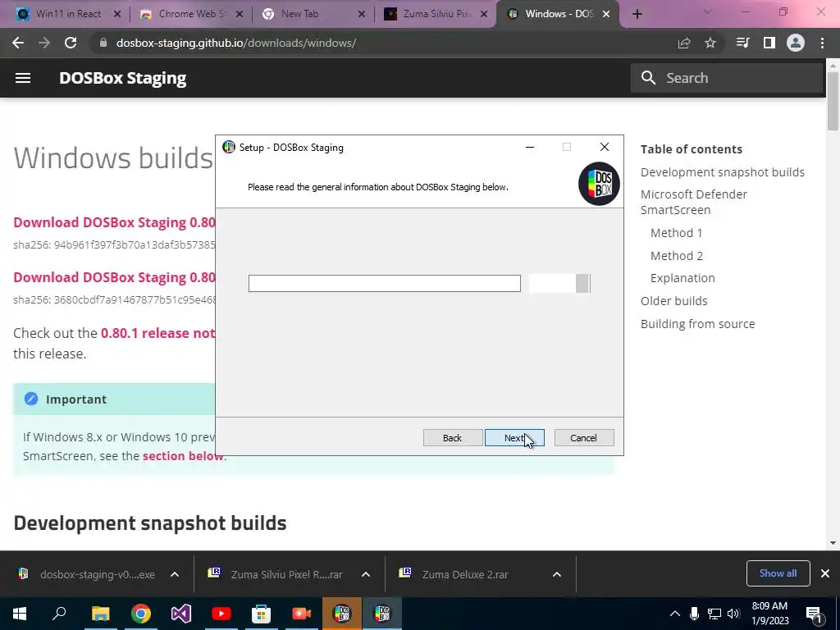Expand Zuma Silviu Pixel rar download options
The image size is (840, 630).
(366, 574)
